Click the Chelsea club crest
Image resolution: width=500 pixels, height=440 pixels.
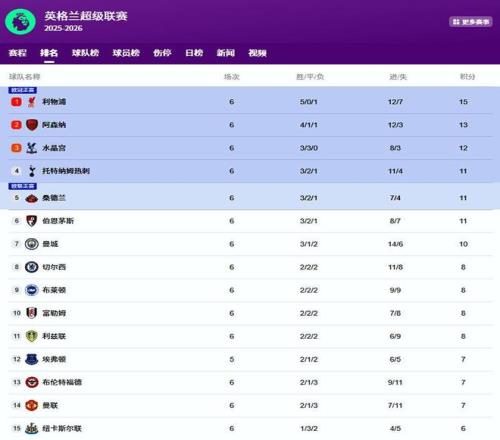click(32, 267)
